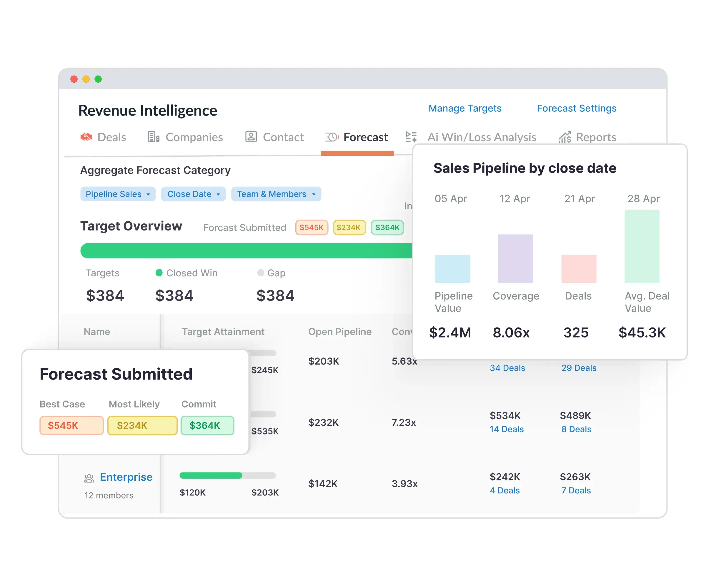Click the 8.06x Coverage figure
This screenshot has width=706, height=588.
tap(511, 333)
